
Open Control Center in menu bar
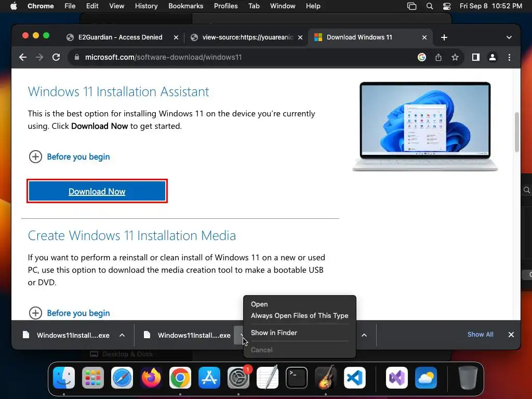pos(447,6)
